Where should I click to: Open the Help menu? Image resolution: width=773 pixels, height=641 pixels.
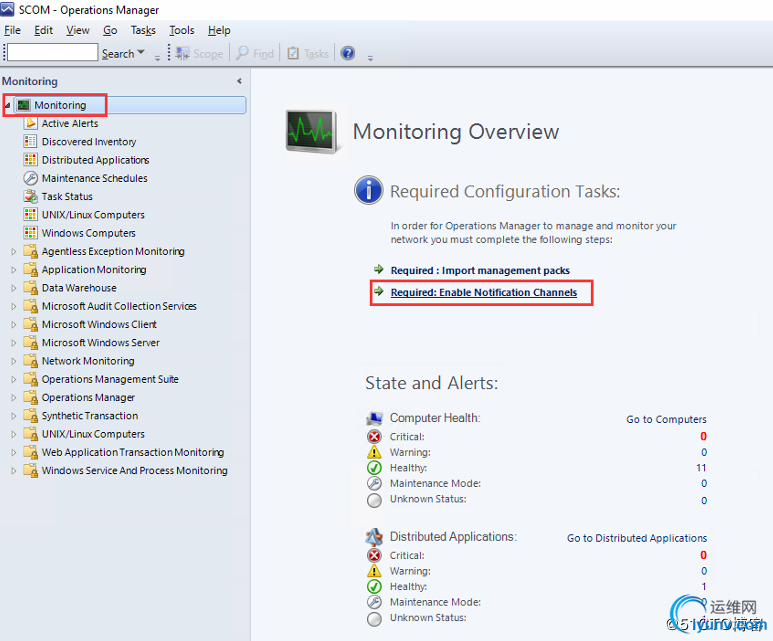(x=219, y=30)
